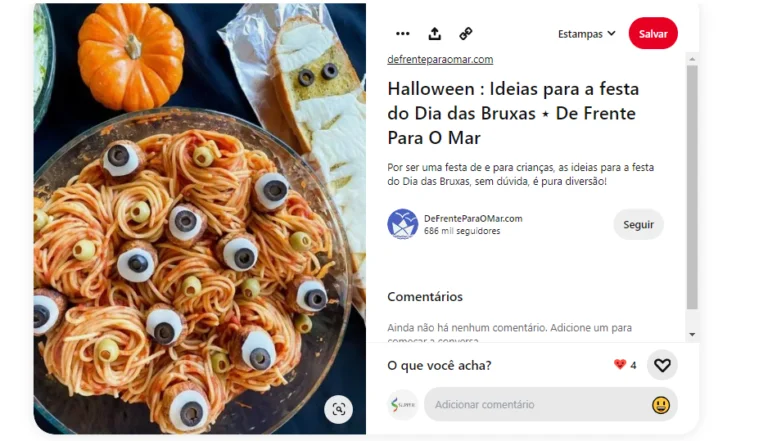768x441 pixels.
Task: Click the red heart reactions count
Action: coord(625,365)
